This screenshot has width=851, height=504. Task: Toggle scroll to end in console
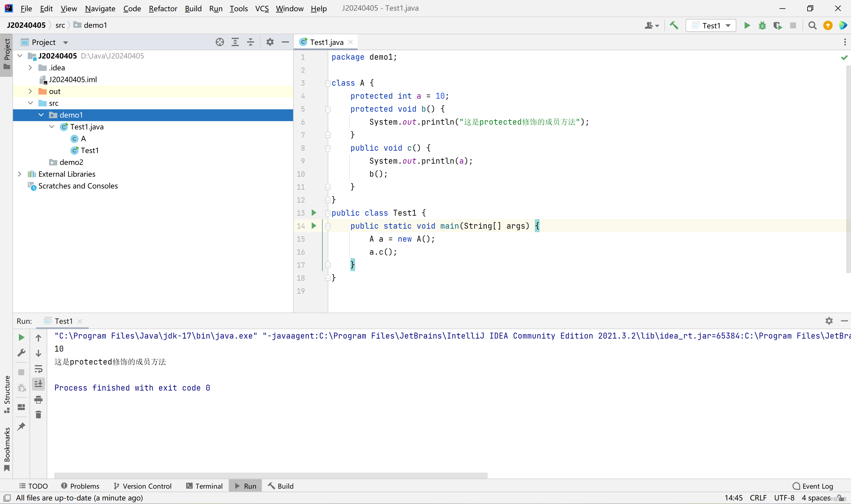38,384
